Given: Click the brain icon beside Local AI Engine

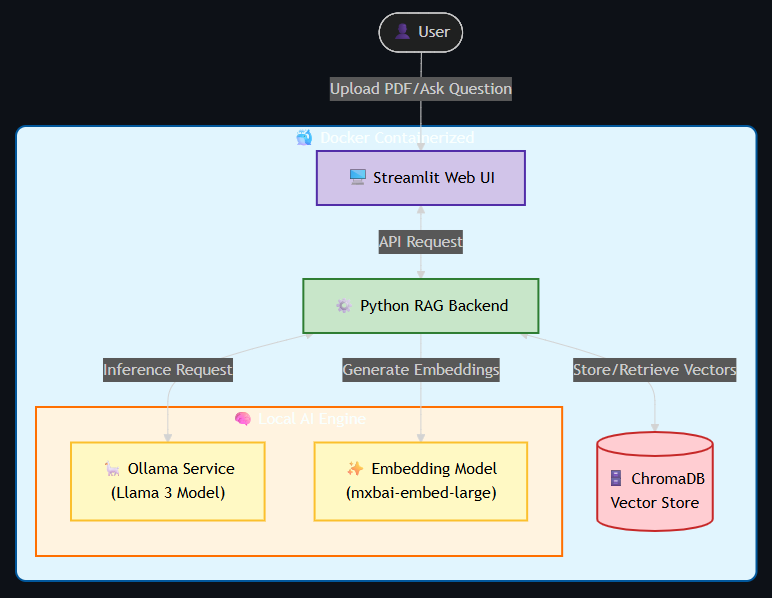Looking at the screenshot, I should click(x=243, y=419).
